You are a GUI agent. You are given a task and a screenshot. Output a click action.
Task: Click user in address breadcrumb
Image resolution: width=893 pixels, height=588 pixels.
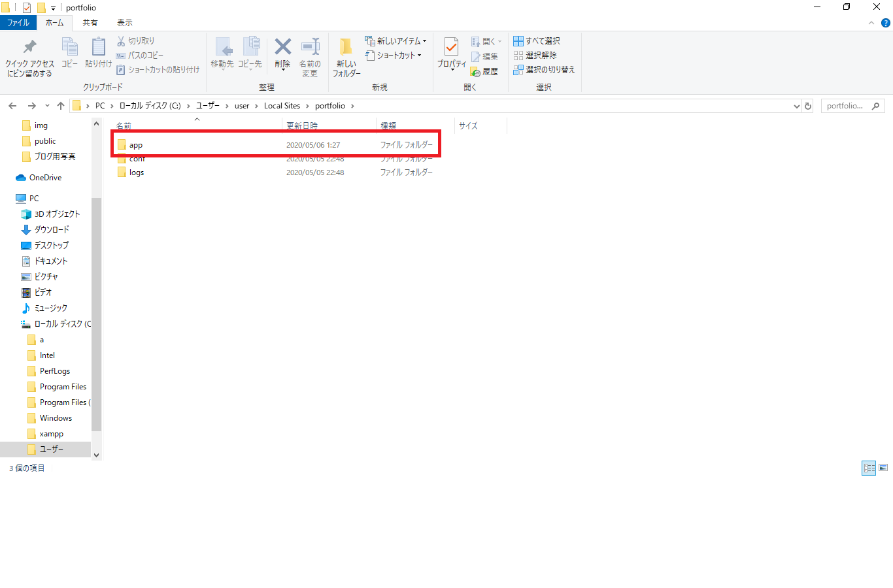pyautogui.click(x=242, y=106)
